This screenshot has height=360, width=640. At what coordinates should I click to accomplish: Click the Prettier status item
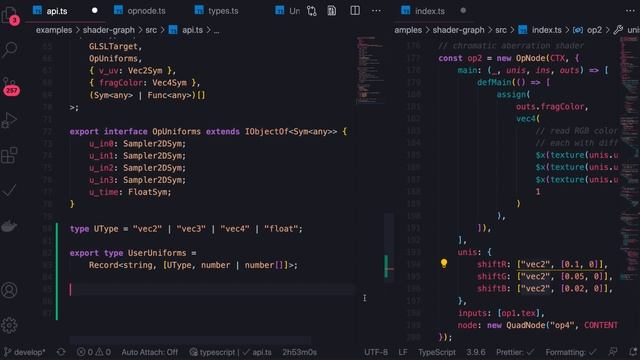(515, 352)
